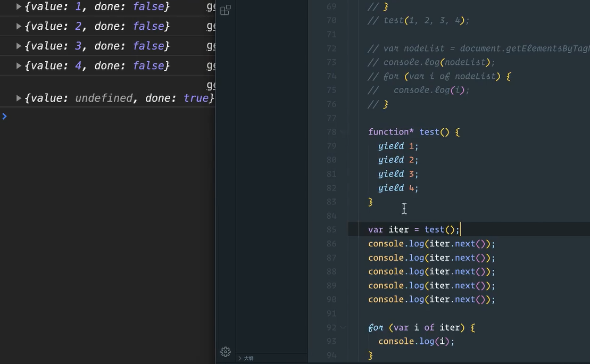Click console.log(iter.next()) on line 90
Viewport: 590px width, 364px height.
coord(431,300)
